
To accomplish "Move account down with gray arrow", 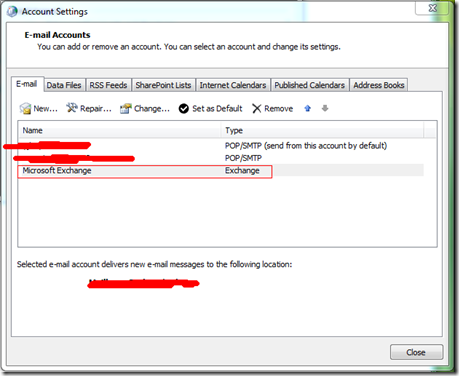I will click(x=325, y=108).
